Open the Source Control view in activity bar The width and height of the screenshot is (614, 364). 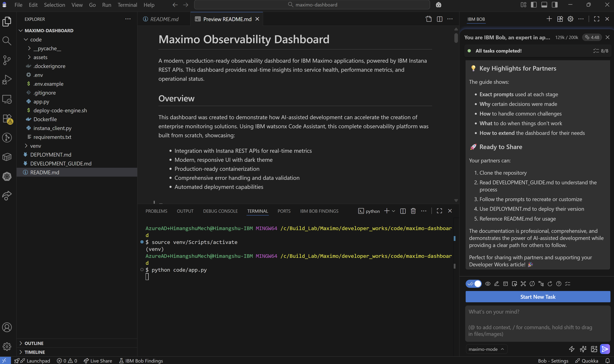(7, 60)
